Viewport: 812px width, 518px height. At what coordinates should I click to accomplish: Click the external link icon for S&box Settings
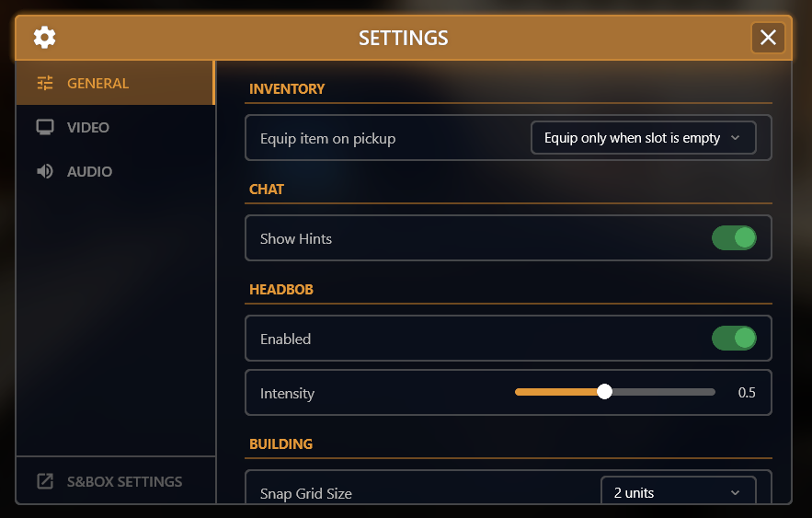[45, 481]
